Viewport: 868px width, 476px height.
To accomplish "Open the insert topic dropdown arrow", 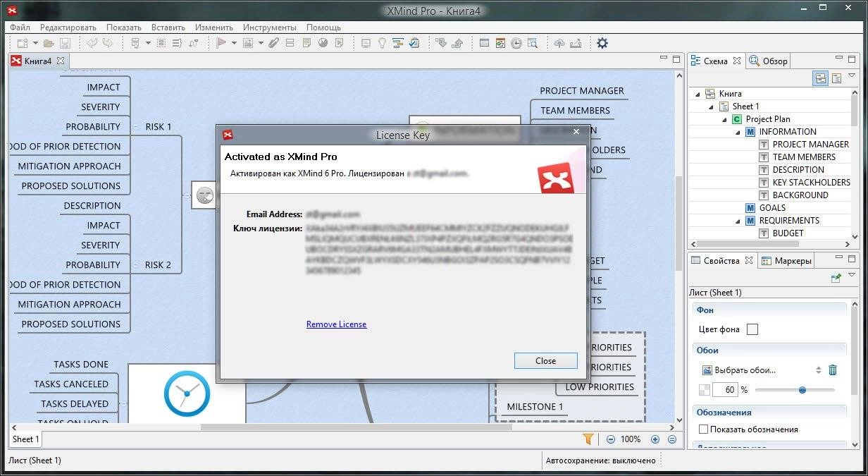I will pos(148,43).
